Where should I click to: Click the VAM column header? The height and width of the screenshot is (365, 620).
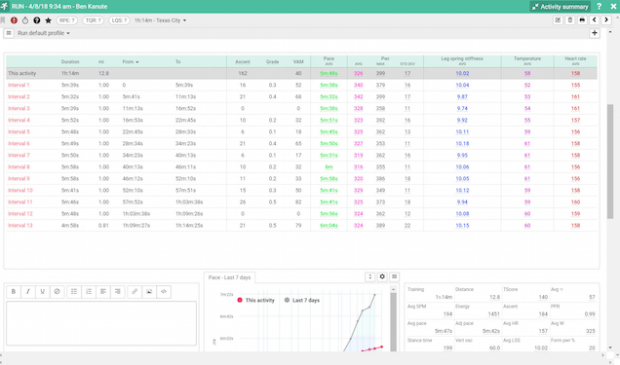pyautogui.click(x=298, y=62)
